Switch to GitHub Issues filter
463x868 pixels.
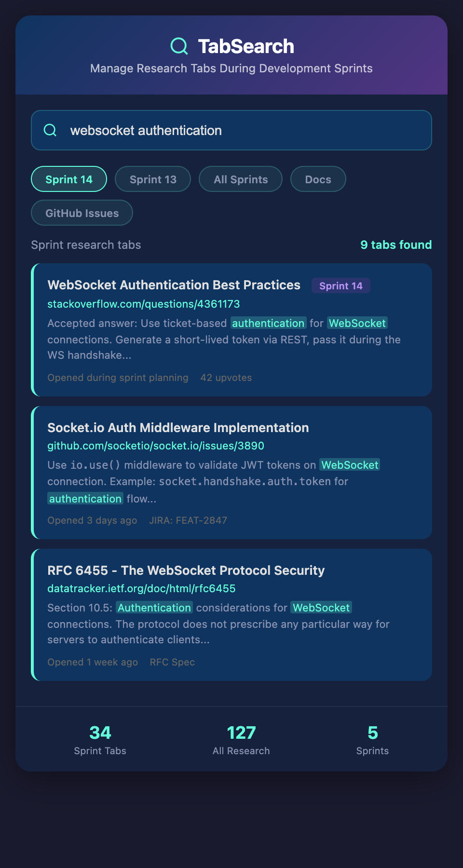click(x=82, y=213)
